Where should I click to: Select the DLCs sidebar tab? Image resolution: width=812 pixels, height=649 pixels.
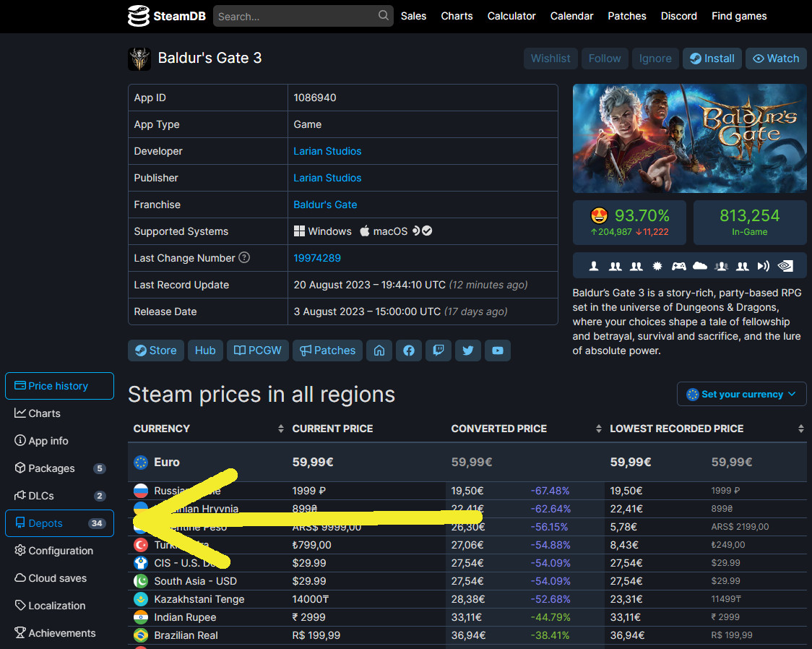click(x=59, y=496)
